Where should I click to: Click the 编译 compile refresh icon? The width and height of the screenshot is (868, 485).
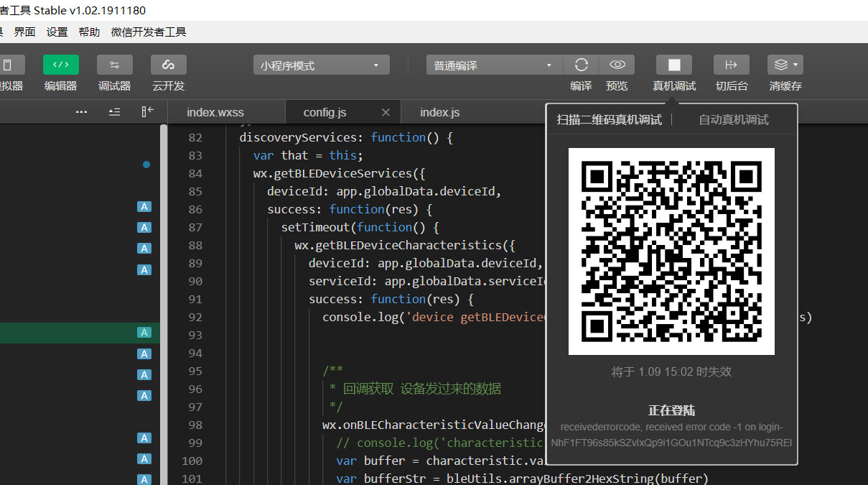pyautogui.click(x=582, y=65)
